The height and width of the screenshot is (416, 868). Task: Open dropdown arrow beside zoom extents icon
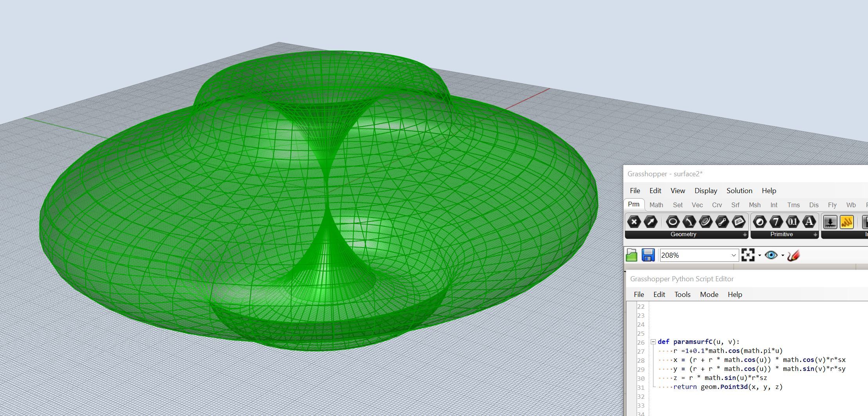[760, 255]
